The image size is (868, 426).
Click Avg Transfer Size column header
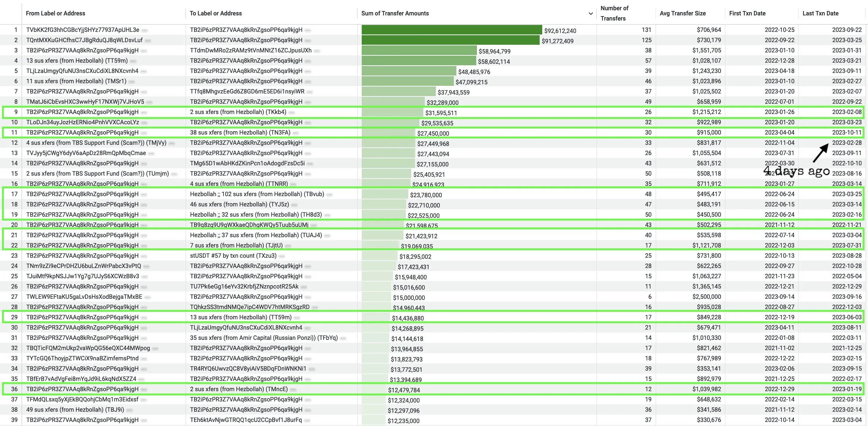(683, 13)
